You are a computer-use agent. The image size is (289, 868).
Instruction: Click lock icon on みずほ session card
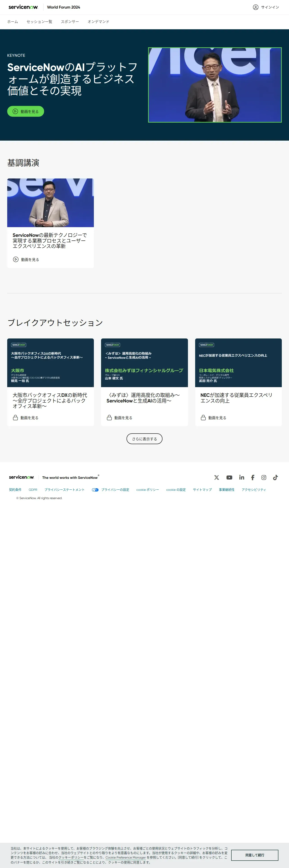[x=109, y=418]
